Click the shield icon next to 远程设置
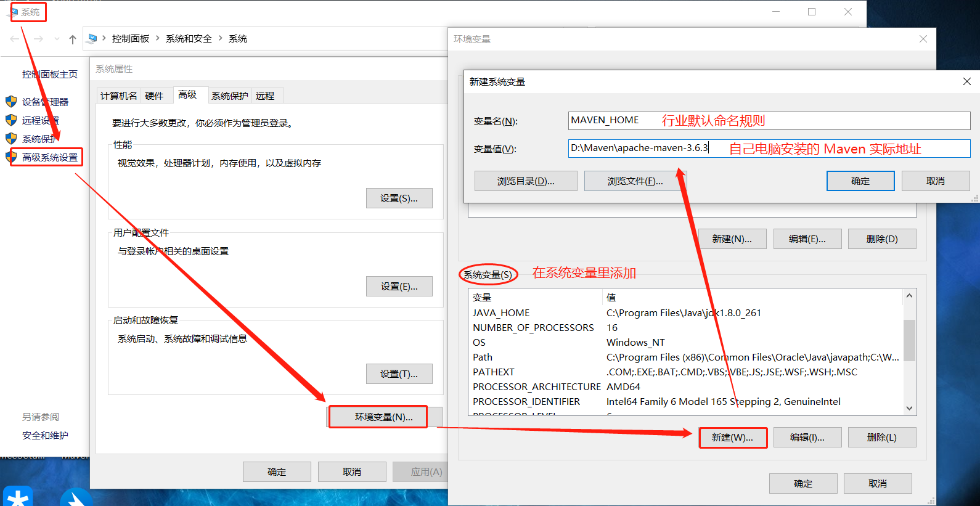This screenshot has height=506, width=980. pyautogui.click(x=11, y=120)
